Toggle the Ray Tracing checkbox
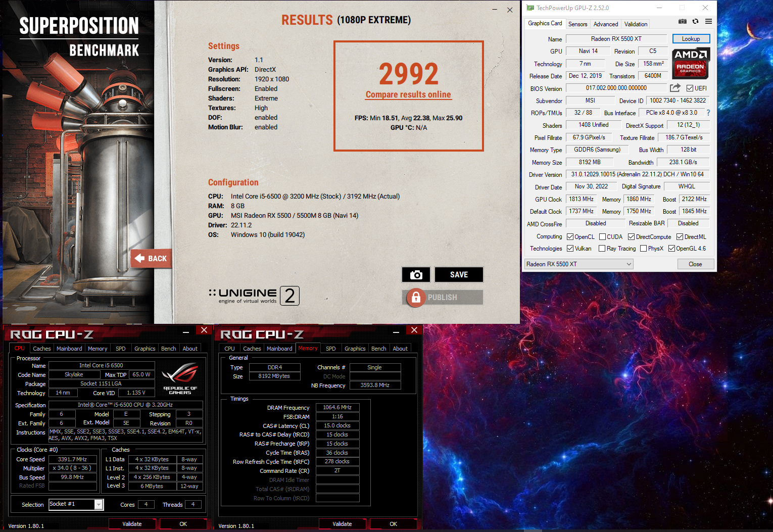The height and width of the screenshot is (532, 773). 602,249
